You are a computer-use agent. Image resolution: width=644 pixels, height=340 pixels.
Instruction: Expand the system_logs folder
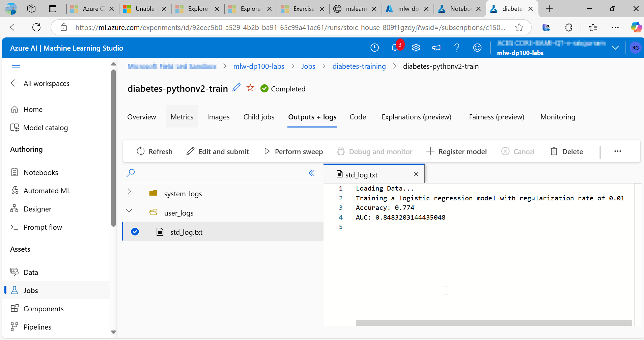coord(129,192)
